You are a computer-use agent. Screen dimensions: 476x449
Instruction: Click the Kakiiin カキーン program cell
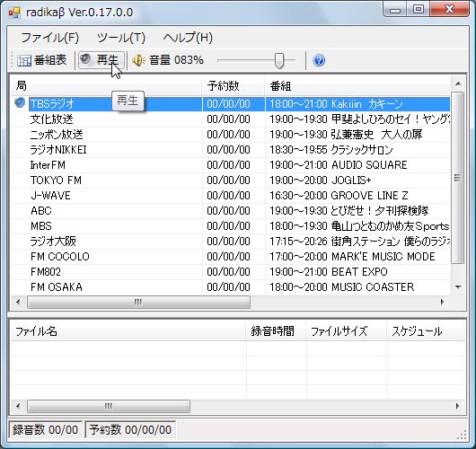[x=357, y=104]
